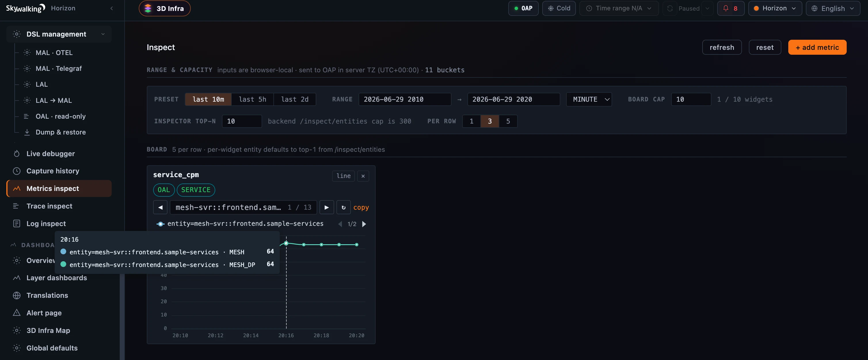Screen dimensions: 868x360
Task: Open MAL · OTEL in sidebar
Action: 54,53
